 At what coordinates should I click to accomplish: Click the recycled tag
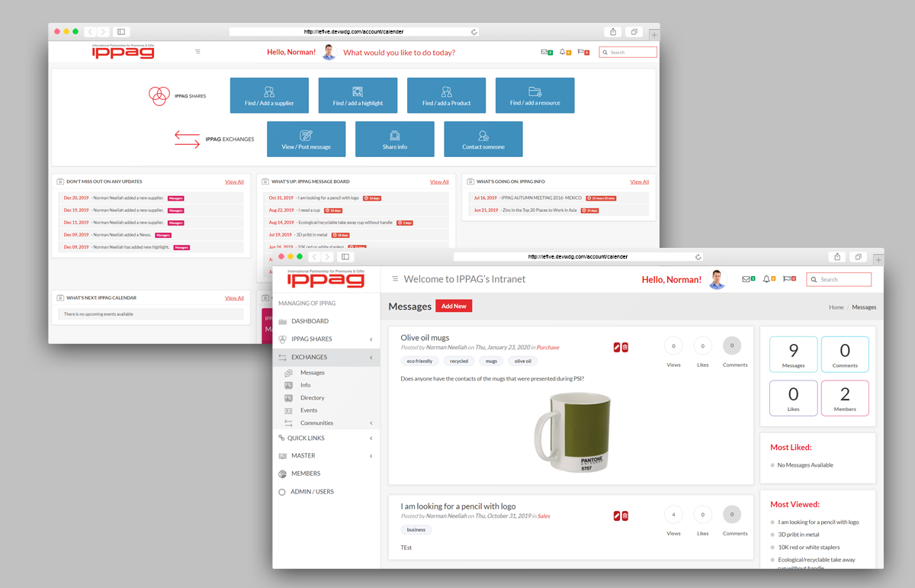pos(459,361)
